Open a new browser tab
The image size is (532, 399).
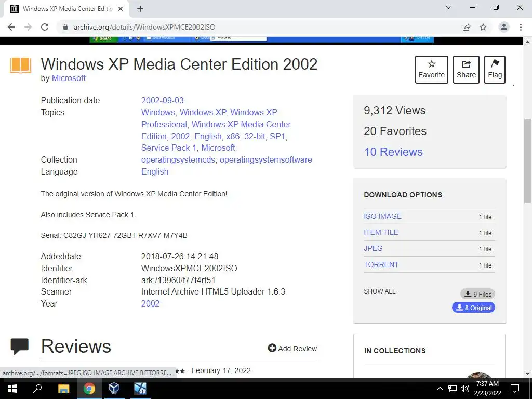[140, 9]
